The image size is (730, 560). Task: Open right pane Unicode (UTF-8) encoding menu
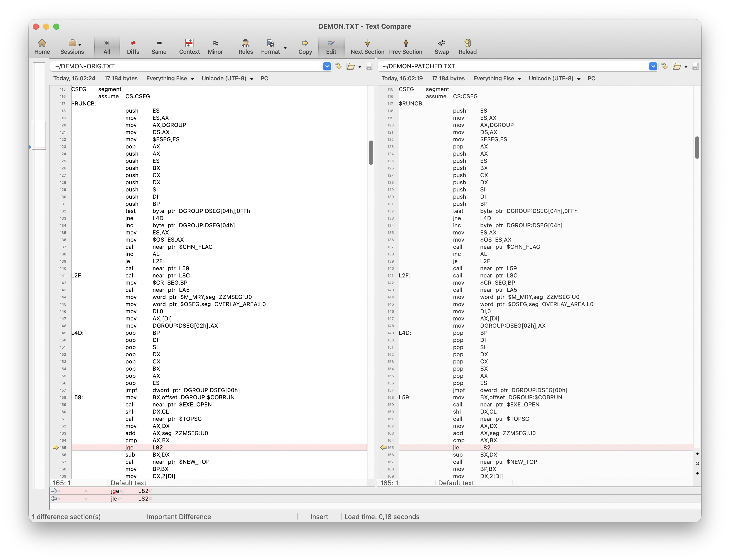click(554, 79)
